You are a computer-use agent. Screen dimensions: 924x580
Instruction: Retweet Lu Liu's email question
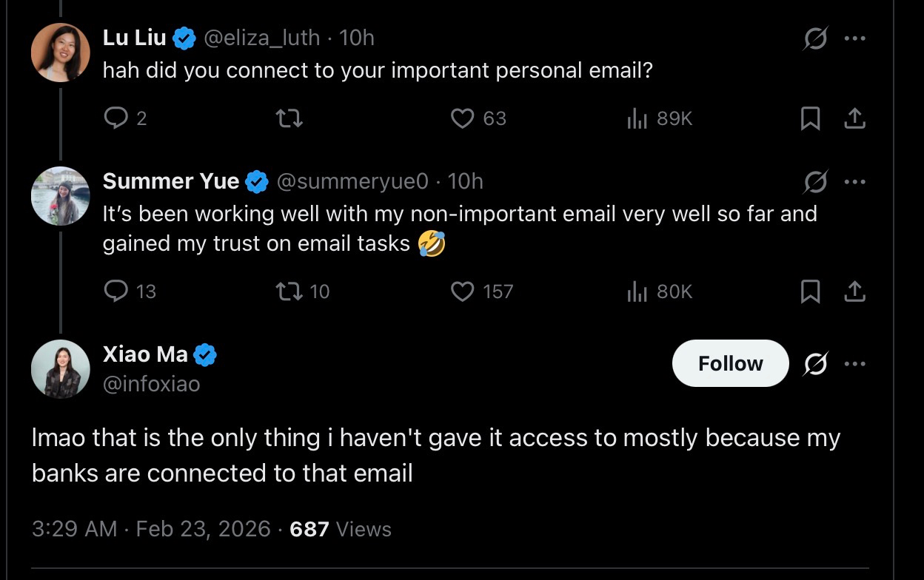(289, 118)
